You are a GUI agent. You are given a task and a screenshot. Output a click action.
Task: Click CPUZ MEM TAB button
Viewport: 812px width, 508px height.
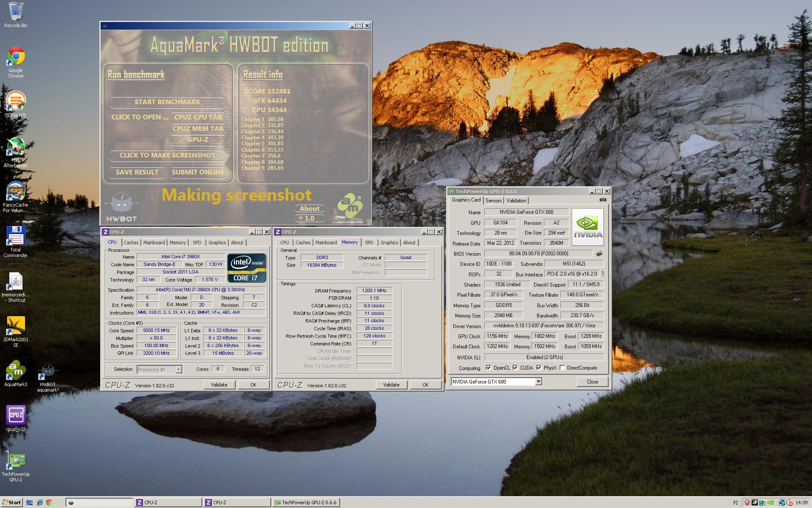pyautogui.click(x=198, y=129)
